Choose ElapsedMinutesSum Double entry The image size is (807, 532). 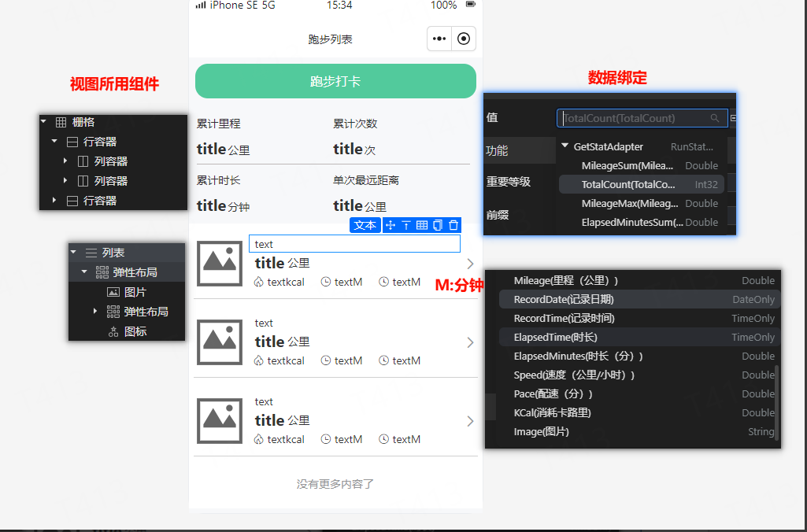642,222
